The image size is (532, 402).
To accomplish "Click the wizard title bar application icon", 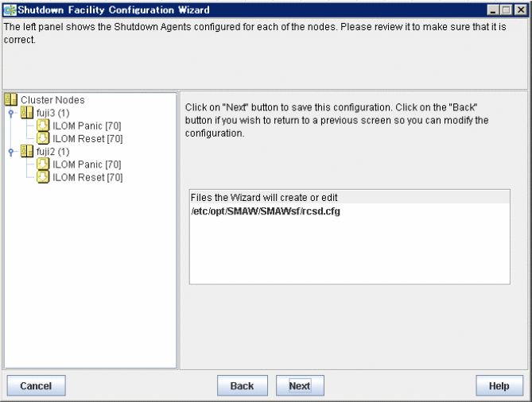I will (x=10, y=10).
